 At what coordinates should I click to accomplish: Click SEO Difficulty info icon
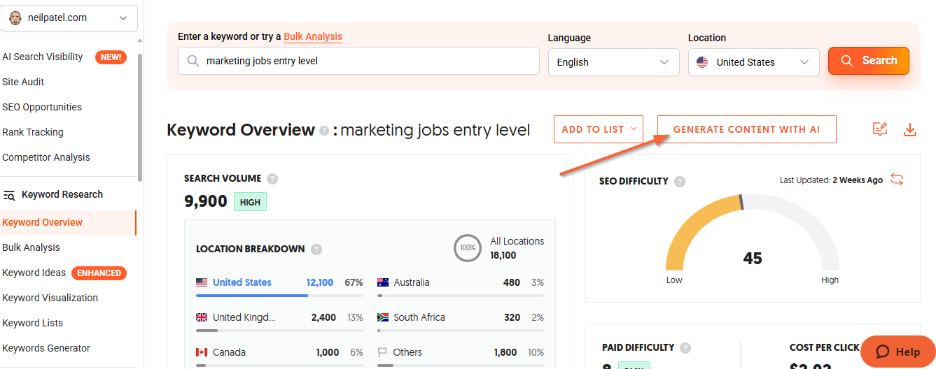(679, 182)
